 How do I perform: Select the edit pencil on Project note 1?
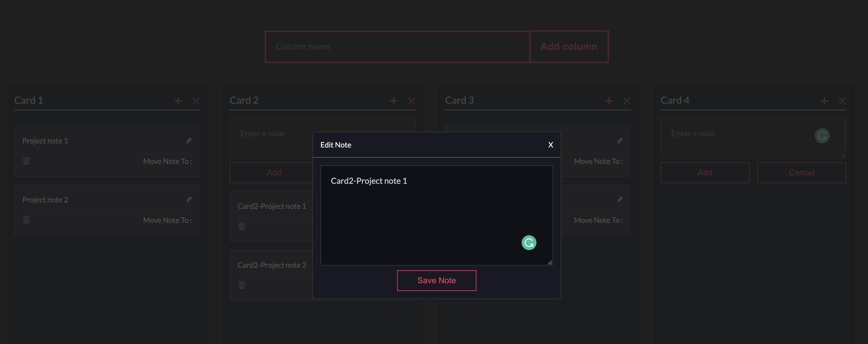[189, 141]
